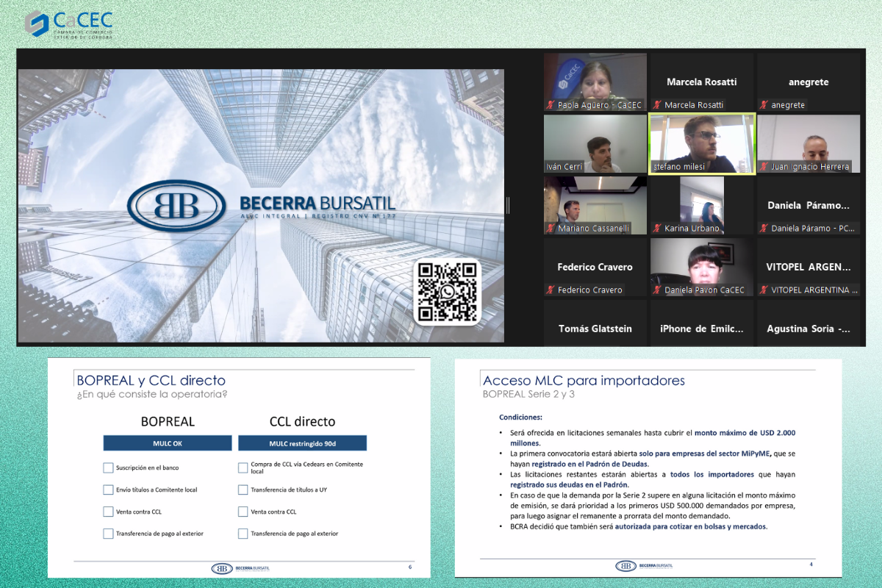This screenshot has height=588, width=882.
Task: Select the Agustina Soria participant tile
Action: (808, 323)
